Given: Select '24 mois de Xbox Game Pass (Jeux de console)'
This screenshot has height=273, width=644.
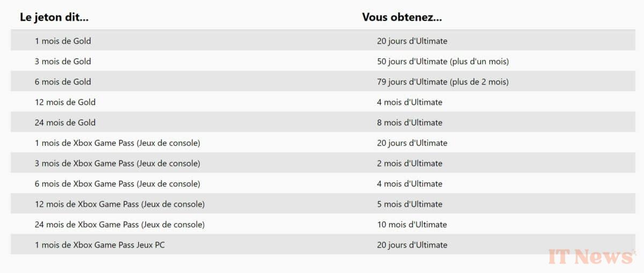Looking at the screenshot, I should click(120, 224).
